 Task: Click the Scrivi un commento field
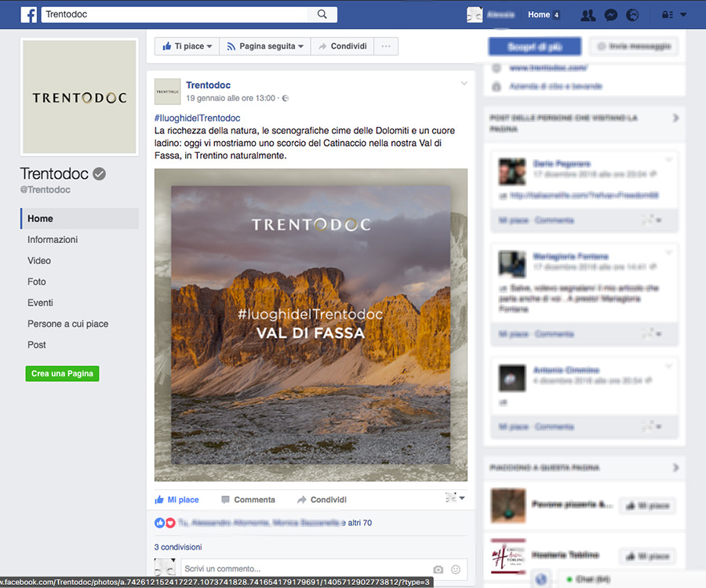tap(306, 569)
